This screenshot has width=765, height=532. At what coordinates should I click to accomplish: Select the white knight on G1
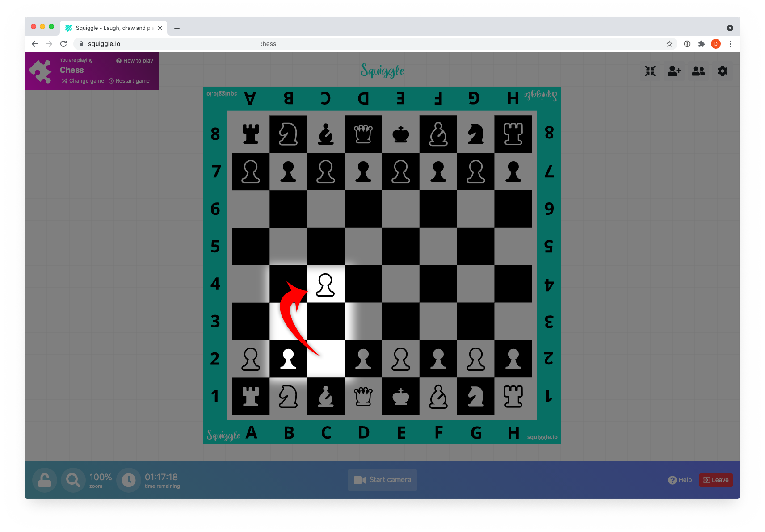click(x=476, y=396)
